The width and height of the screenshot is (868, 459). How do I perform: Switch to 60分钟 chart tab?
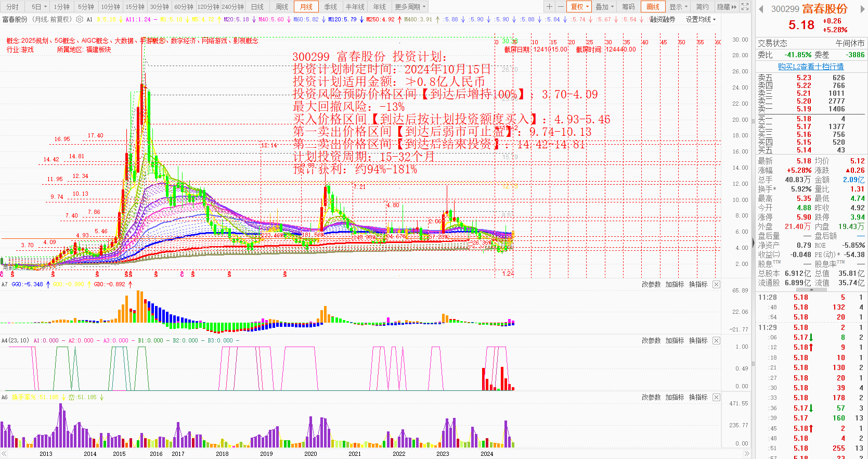184,7
